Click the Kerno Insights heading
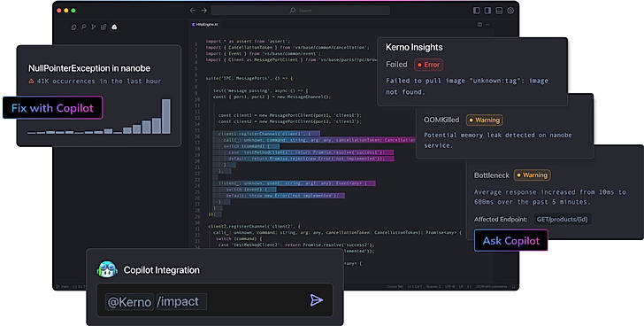The height and width of the screenshot is (326, 644). (x=414, y=47)
